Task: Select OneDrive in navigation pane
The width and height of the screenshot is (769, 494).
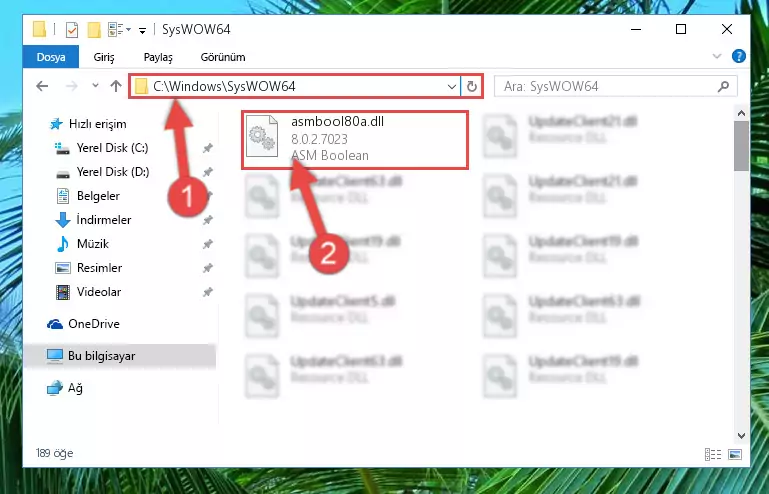Action: pyautogui.click(x=94, y=324)
